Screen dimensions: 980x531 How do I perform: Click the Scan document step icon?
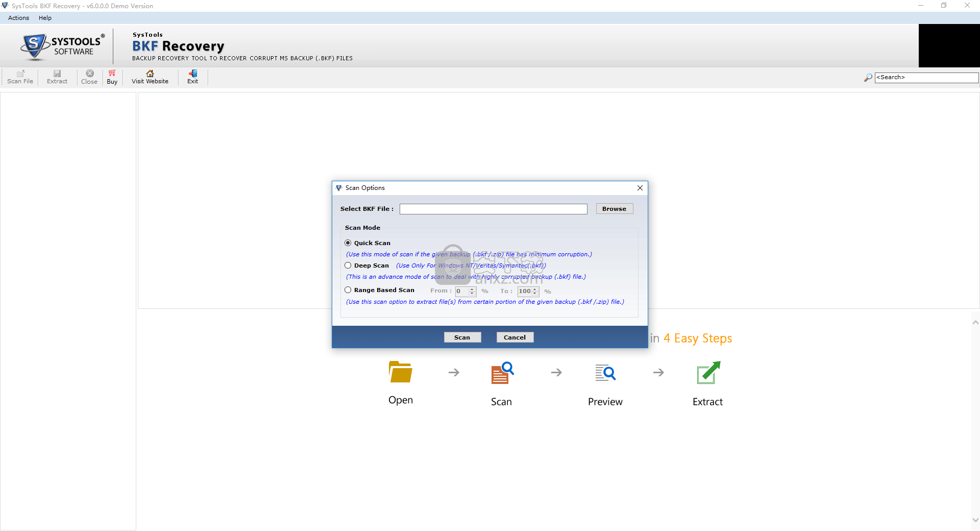502,373
